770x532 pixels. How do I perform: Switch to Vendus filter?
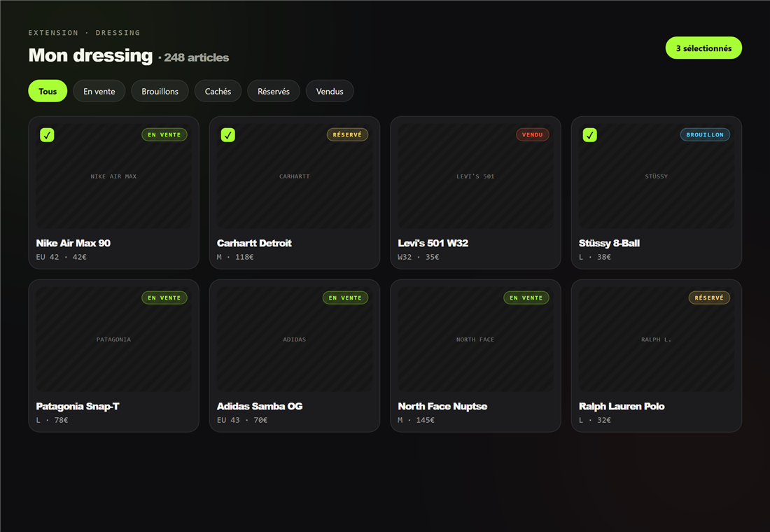330,91
